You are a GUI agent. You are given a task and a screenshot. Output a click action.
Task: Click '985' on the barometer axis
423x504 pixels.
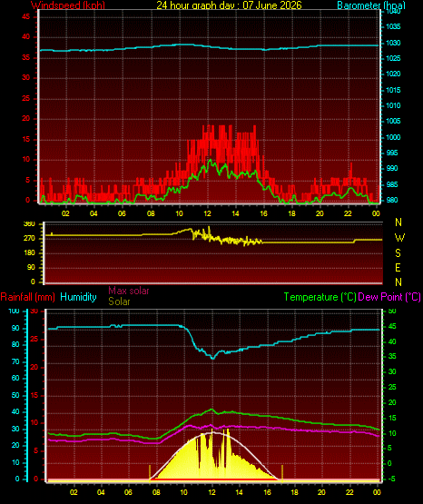392,184
